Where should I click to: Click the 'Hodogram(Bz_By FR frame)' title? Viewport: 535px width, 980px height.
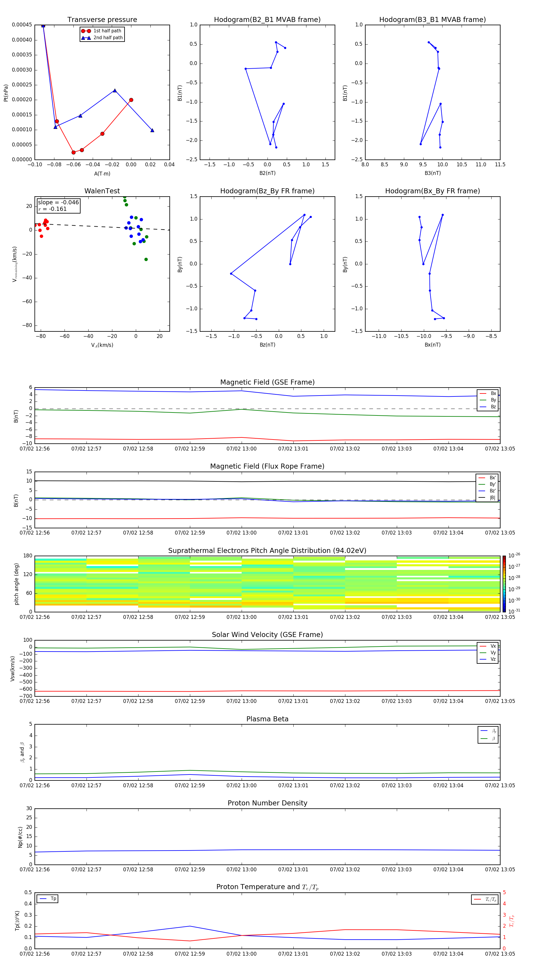coord(267,191)
